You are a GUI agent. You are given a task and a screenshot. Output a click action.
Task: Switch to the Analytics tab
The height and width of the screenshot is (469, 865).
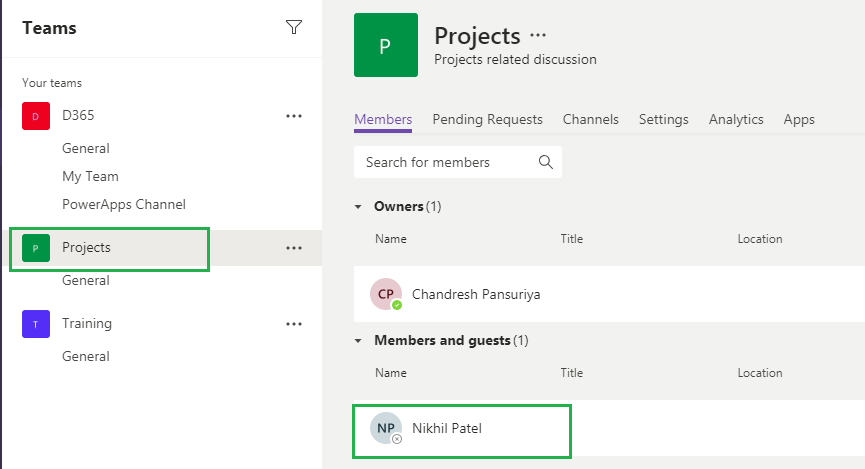coord(736,119)
